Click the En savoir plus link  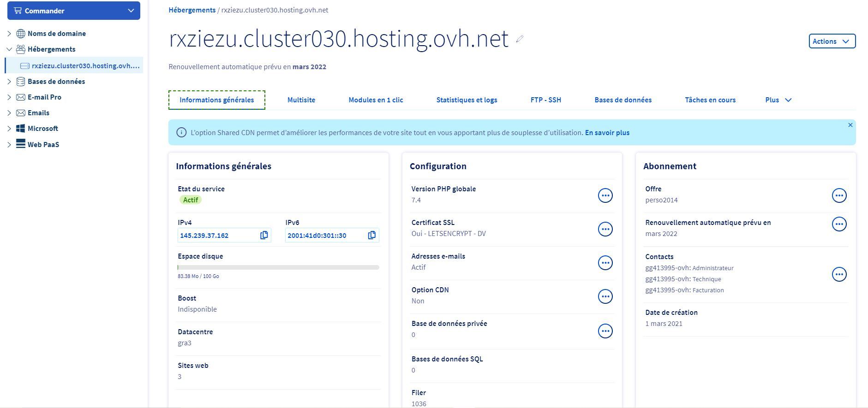[x=607, y=133]
